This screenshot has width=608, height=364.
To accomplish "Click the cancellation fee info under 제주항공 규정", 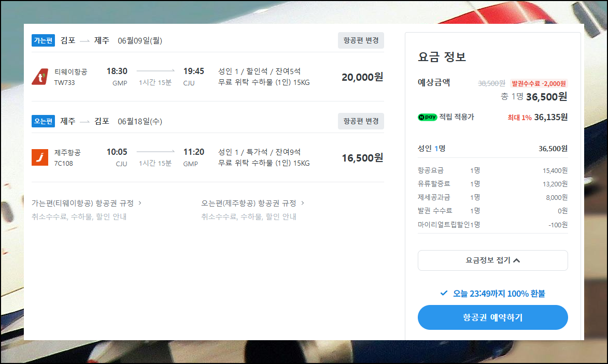I will pos(249,217).
